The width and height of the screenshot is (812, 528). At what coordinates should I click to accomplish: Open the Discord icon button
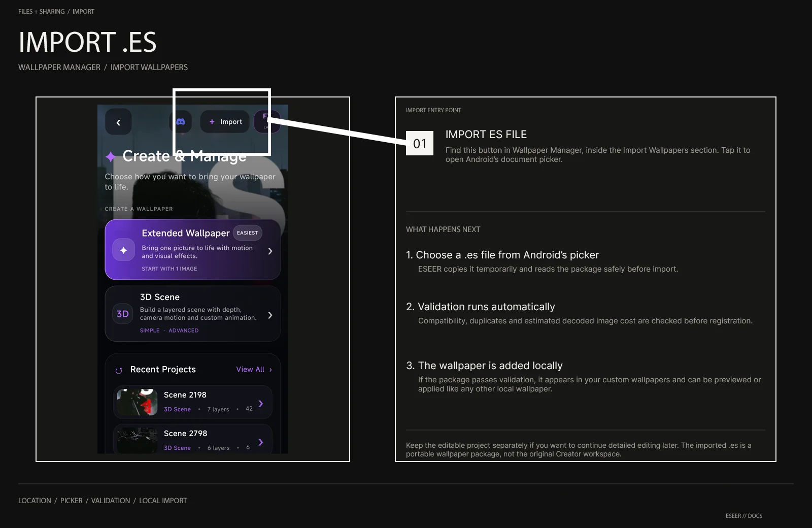coord(181,122)
